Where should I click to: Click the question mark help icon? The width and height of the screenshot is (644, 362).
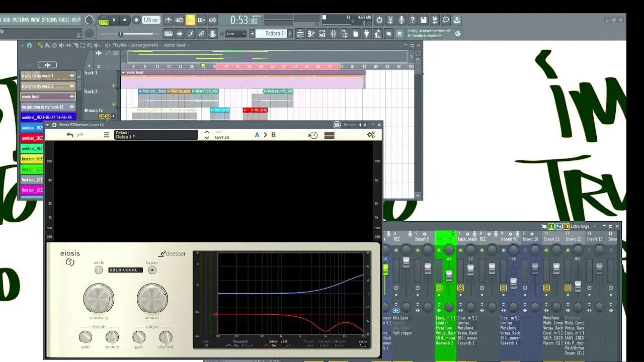[x=413, y=20]
